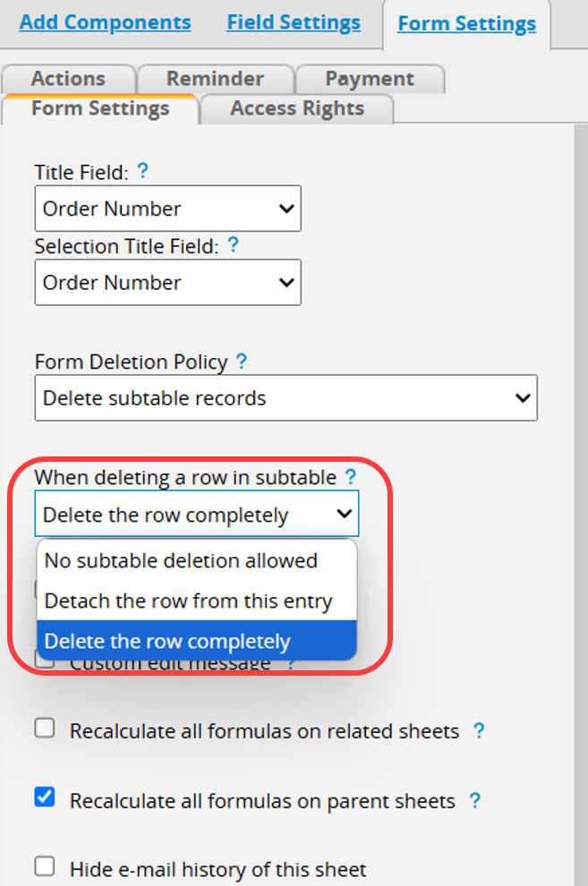588x886 pixels.
Task: Uncheck Recalculate all formulas on parent sheets
Action: (45, 797)
